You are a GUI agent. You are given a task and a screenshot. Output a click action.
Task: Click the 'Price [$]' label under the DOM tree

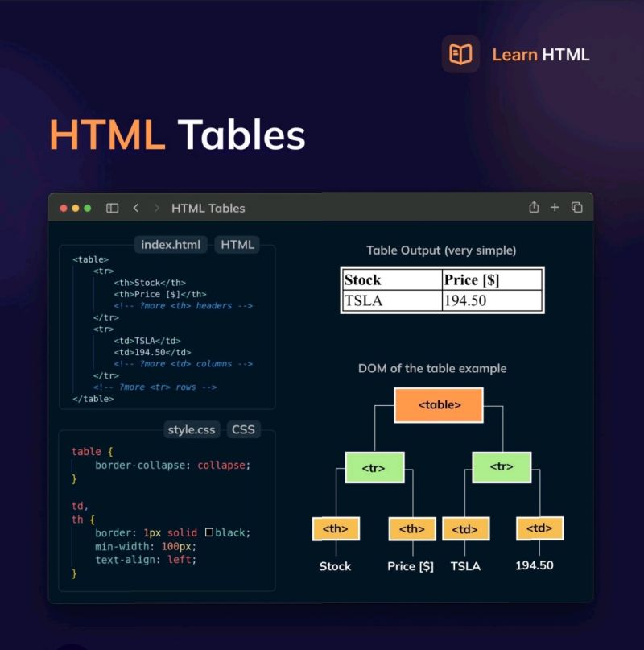(x=411, y=566)
